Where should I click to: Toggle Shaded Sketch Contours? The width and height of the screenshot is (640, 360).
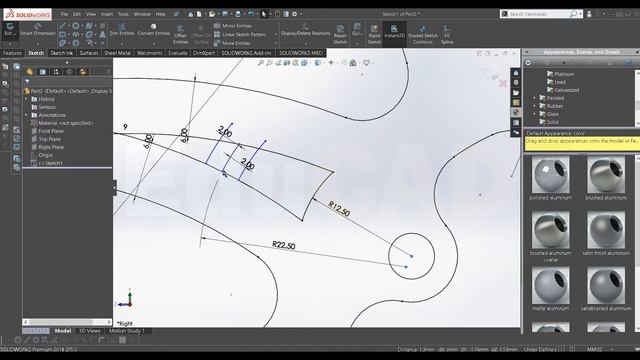click(x=422, y=35)
